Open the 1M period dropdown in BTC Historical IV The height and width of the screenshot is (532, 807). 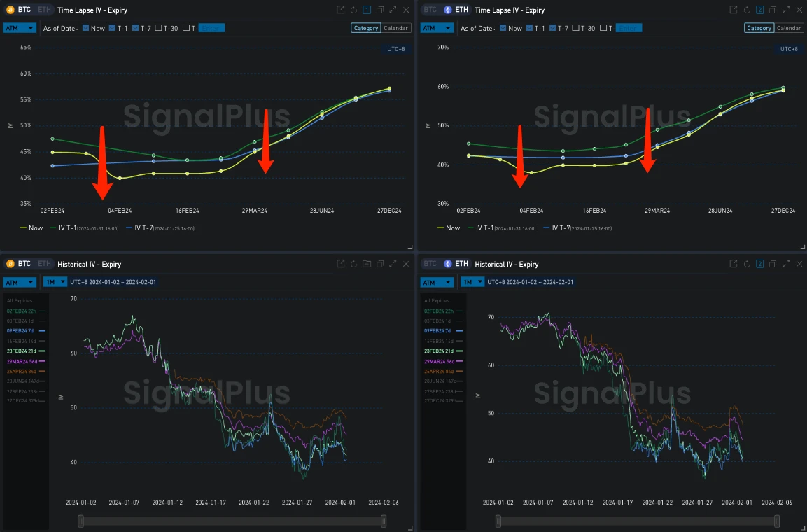[x=54, y=282]
